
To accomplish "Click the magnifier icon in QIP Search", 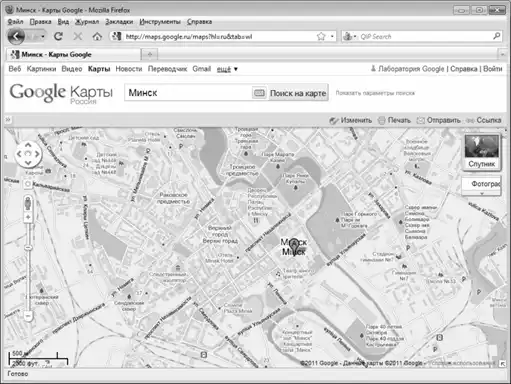I will click(496, 36).
